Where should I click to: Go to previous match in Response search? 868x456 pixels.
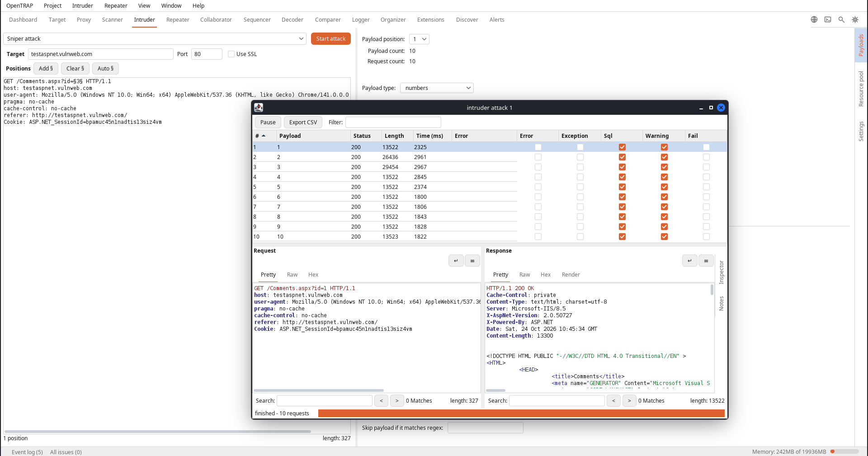613,401
